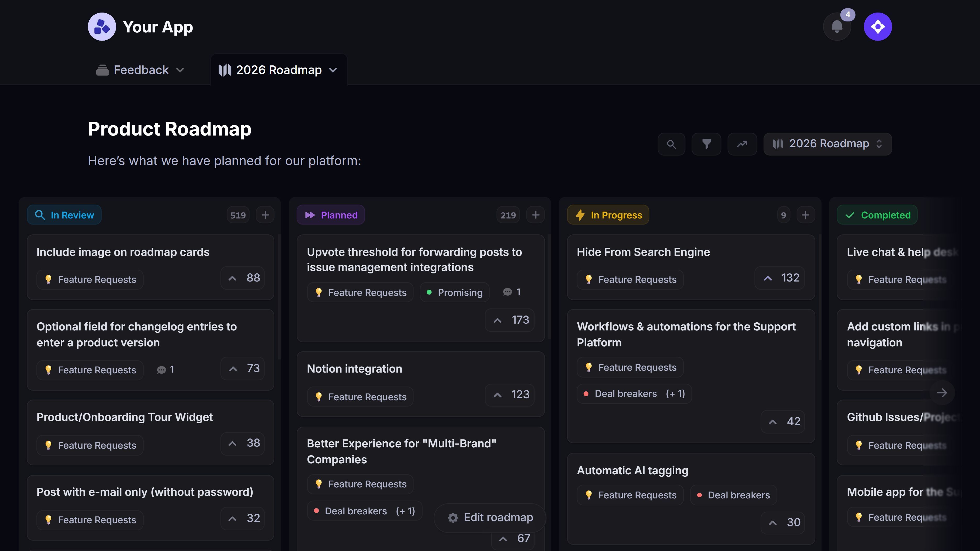The height and width of the screenshot is (551, 980).
Task: Click the filter funnel icon
Action: click(x=706, y=144)
